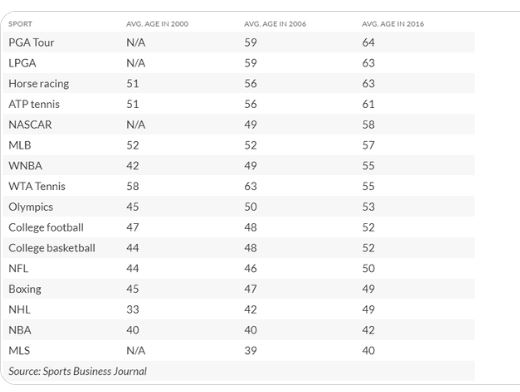Viewport: 520px width, 392px height.
Task: Select the PGA Tour row label
Action: coord(31,43)
